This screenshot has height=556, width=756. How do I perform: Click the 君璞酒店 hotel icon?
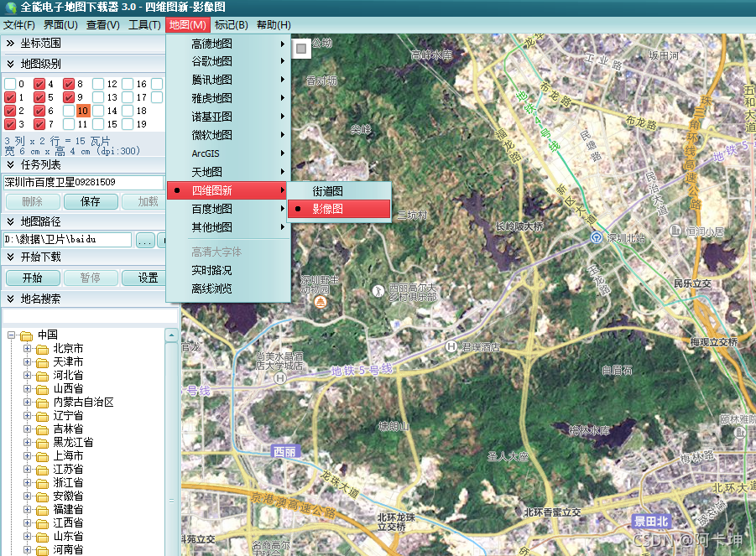click(451, 346)
